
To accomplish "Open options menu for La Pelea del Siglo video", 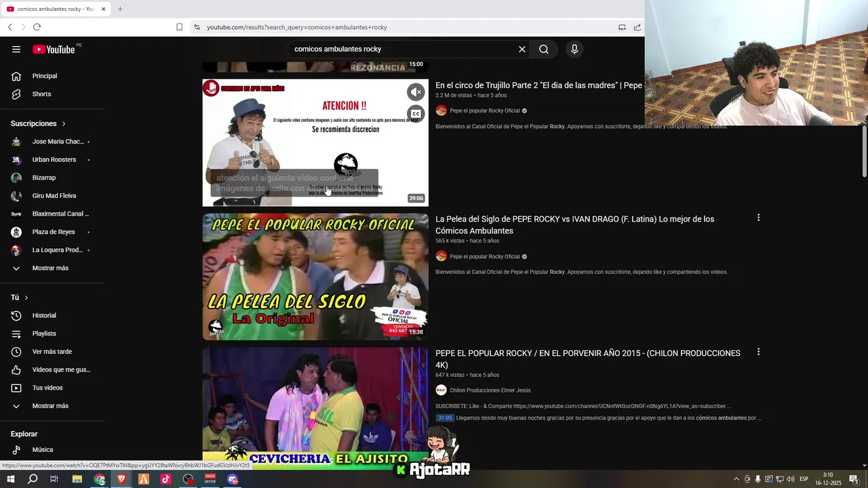I will point(758,218).
